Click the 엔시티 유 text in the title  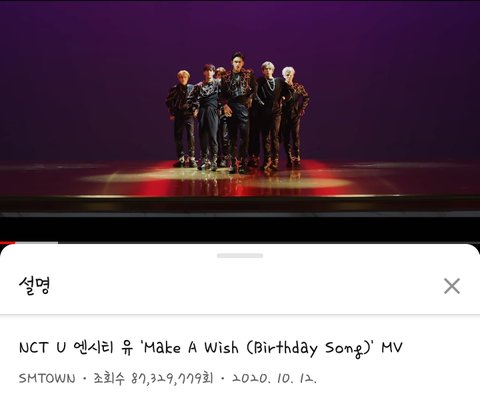point(103,347)
